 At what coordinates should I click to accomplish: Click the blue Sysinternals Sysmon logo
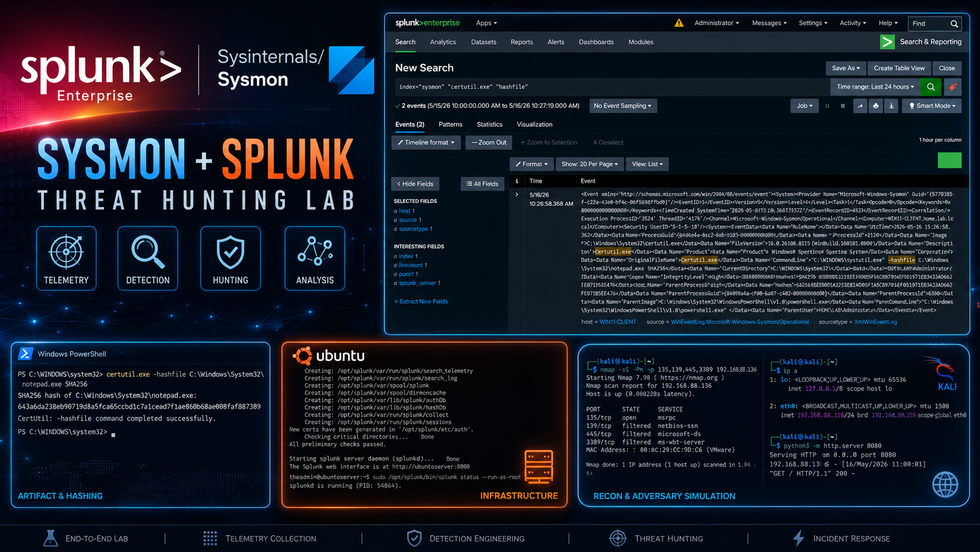[x=351, y=70]
